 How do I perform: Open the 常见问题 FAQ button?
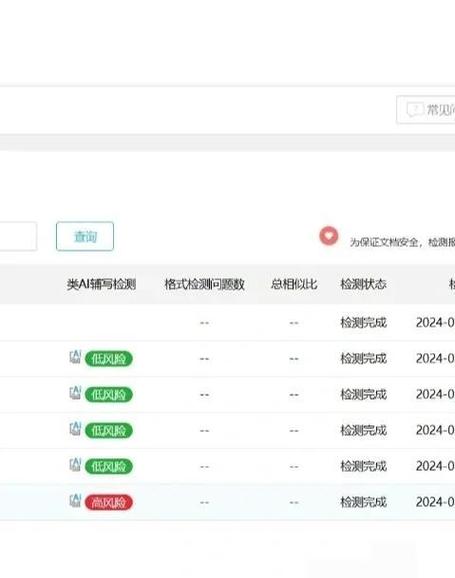tap(426, 110)
